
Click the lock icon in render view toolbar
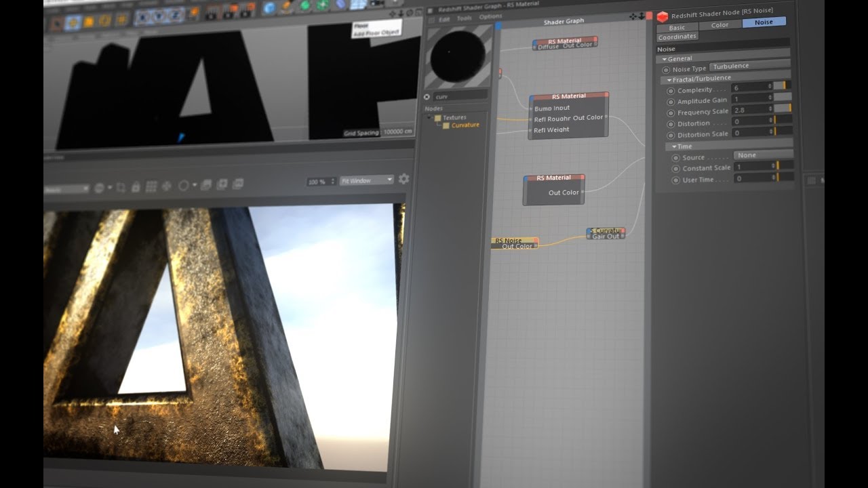pos(136,186)
